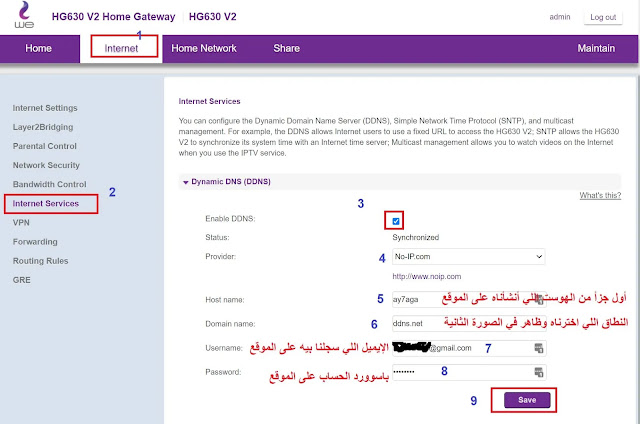Open the VPN settings page
The image size is (640, 424).
tap(21, 222)
